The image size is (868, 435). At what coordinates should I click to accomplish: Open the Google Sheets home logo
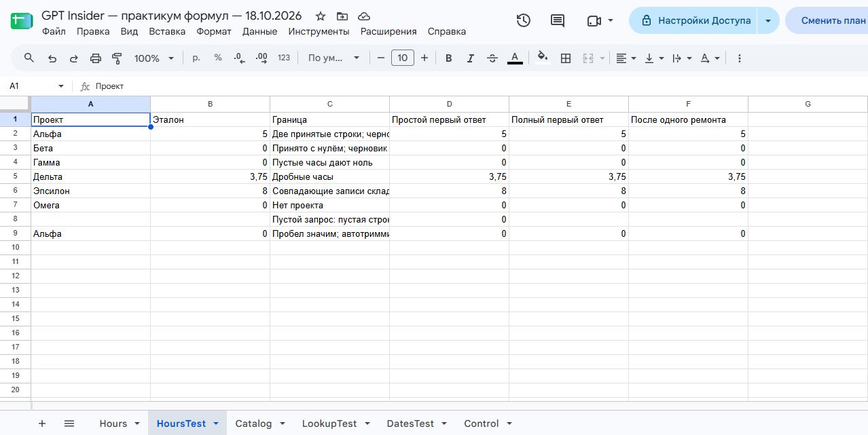21,20
